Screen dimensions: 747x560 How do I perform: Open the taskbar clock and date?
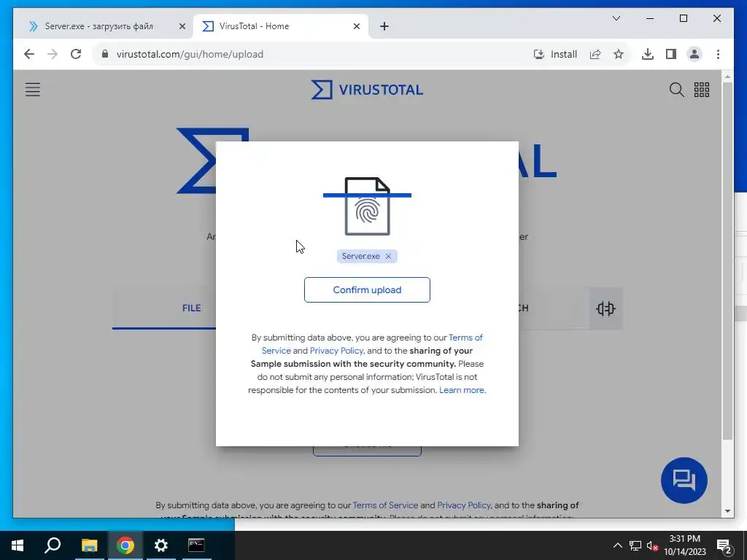(684, 545)
